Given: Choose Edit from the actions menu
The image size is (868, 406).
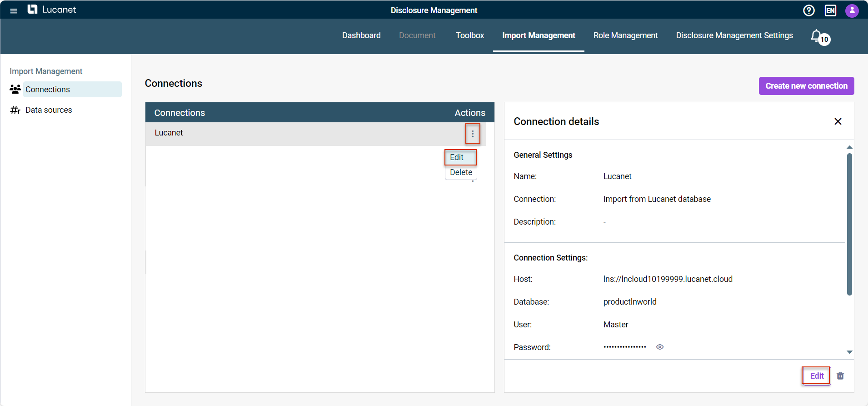Looking at the screenshot, I should [460, 157].
